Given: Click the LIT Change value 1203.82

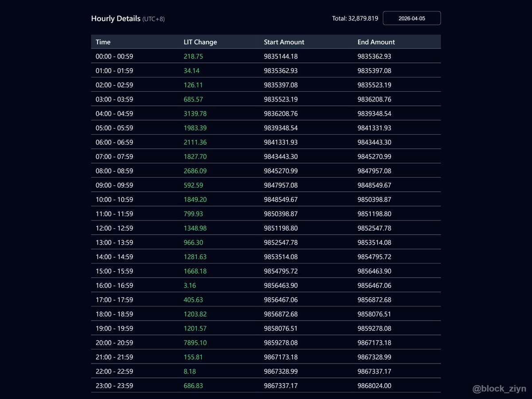Looking at the screenshot, I should coord(195,314).
